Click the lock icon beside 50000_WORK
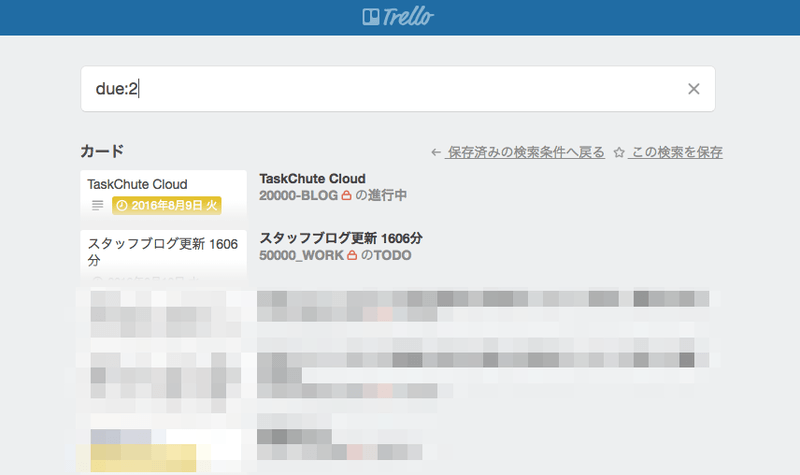Image resolution: width=800 pixels, height=475 pixels. click(352, 255)
